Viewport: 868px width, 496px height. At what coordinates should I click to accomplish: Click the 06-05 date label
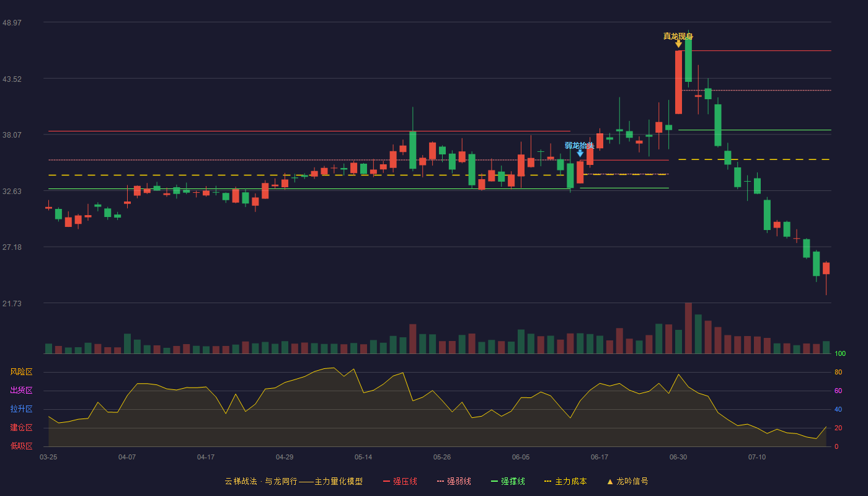(521, 457)
